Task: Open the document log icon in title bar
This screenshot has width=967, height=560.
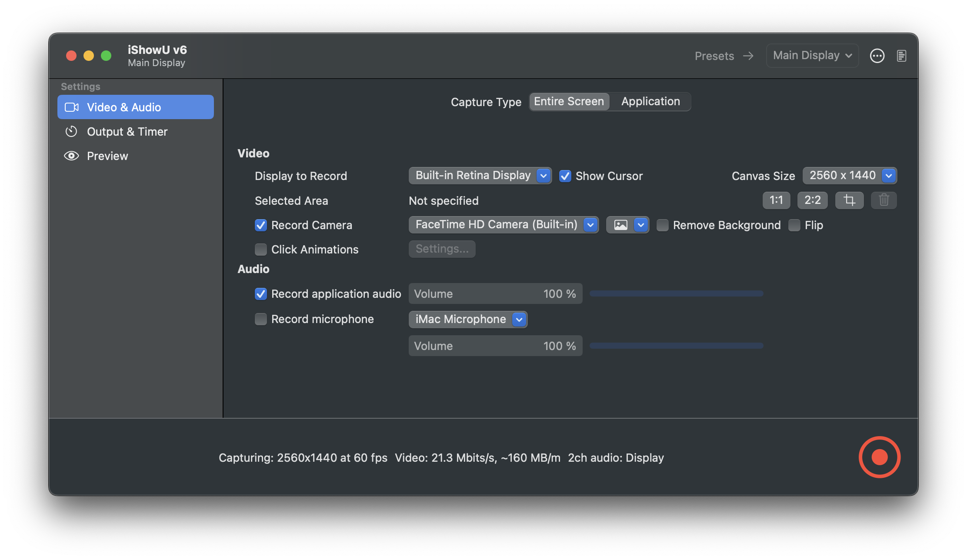Action: (x=901, y=56)
